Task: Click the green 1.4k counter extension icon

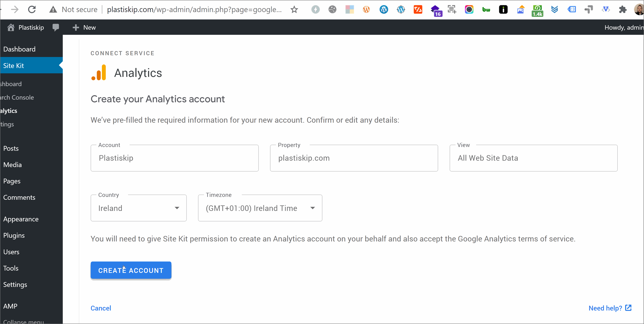Action: (537, 11)
